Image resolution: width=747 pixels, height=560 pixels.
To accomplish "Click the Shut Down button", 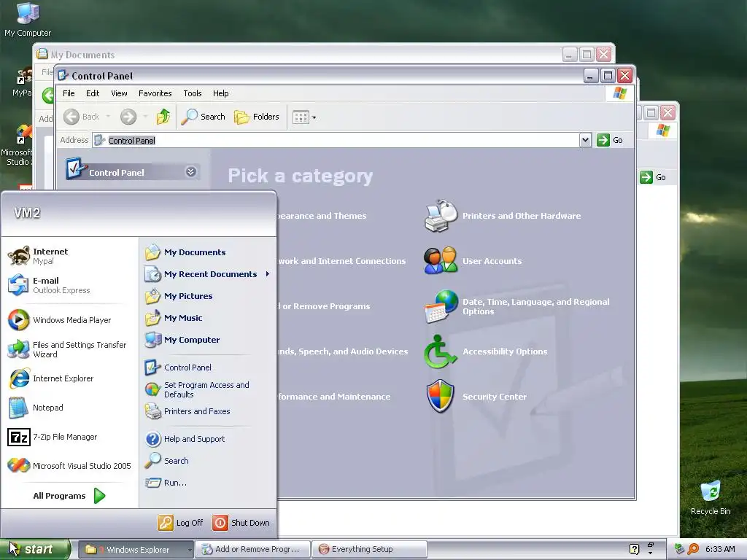I will click(x=241, y=523).
